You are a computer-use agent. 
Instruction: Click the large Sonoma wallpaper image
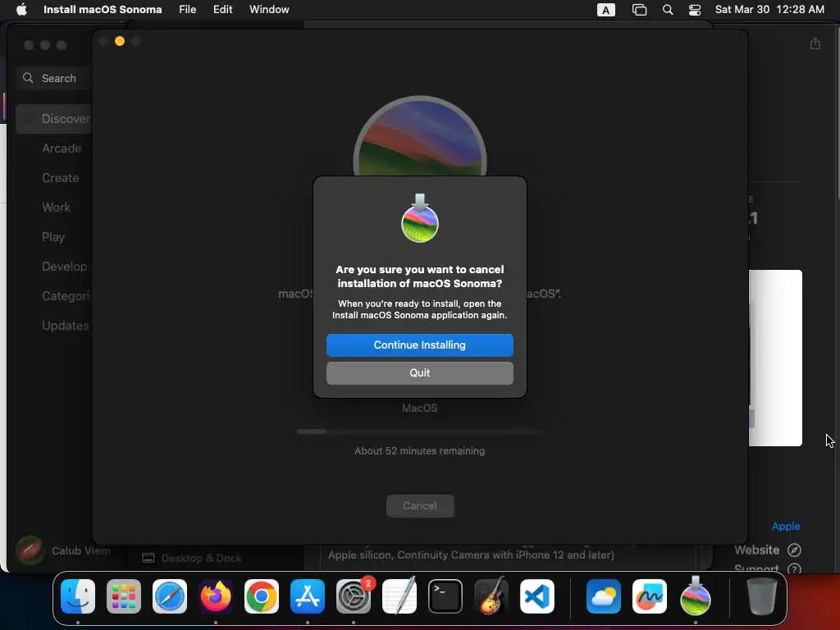[x=419, y=136]
